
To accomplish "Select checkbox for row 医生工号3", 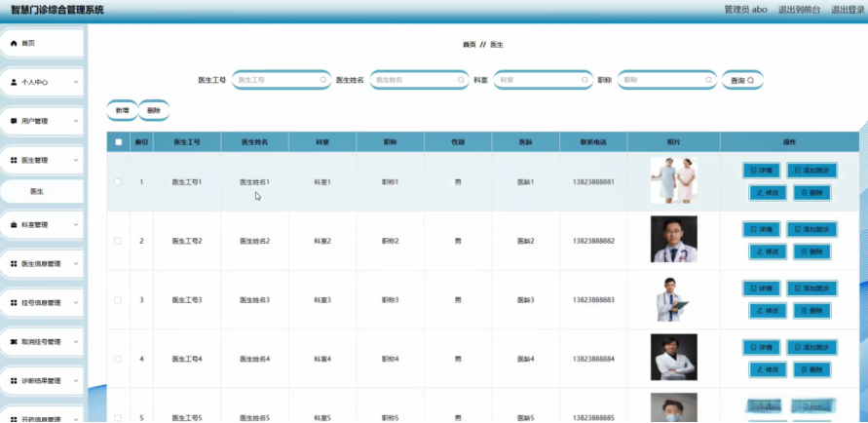I will (x=117, y=299).
